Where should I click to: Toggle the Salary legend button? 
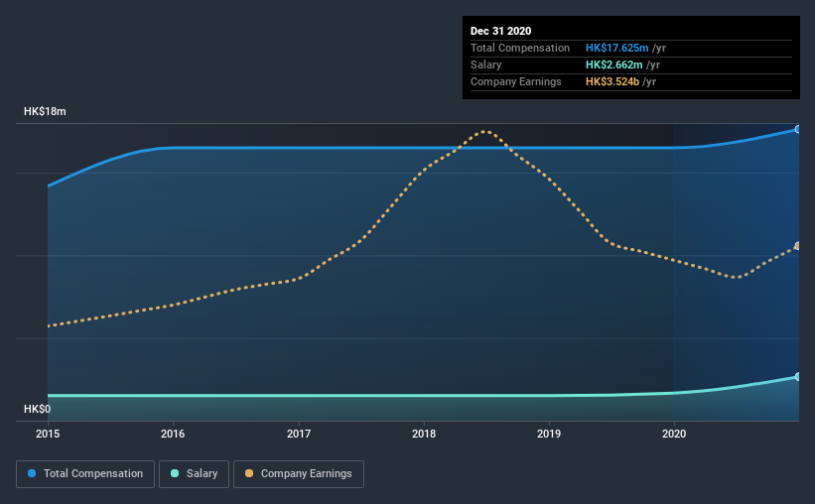[x=194, y=474]
